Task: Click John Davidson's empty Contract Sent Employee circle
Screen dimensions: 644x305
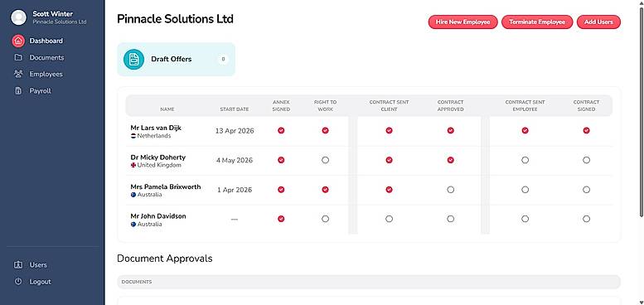Action: coord(525,219)
